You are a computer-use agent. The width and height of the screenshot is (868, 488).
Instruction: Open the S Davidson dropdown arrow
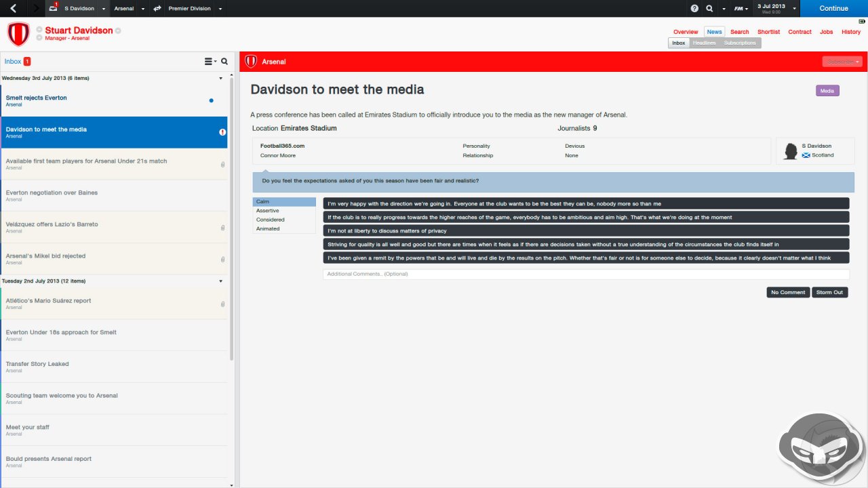104,9
